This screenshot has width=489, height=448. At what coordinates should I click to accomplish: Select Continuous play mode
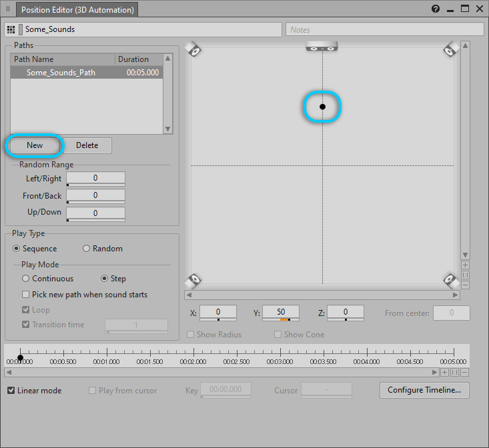pos(26,279)
